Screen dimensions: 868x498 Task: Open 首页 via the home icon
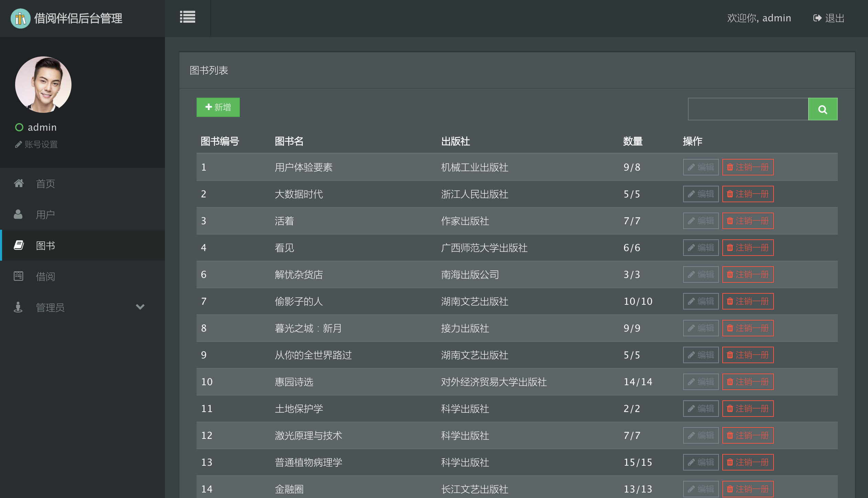(x=19, y=183)
